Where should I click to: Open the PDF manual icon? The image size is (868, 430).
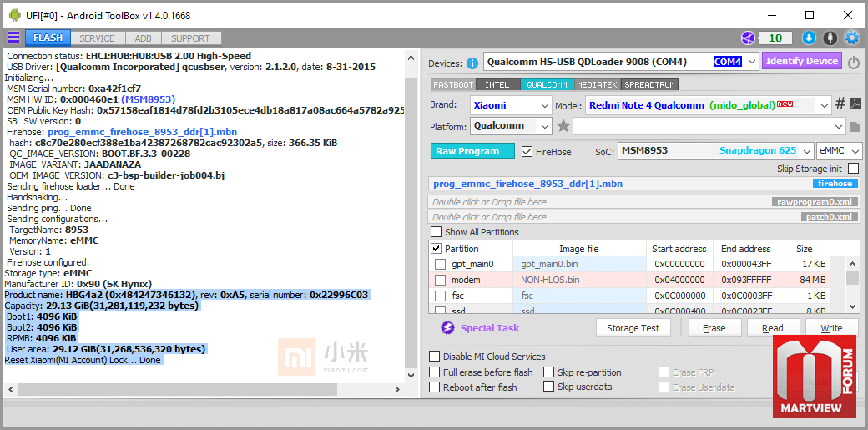855,104
